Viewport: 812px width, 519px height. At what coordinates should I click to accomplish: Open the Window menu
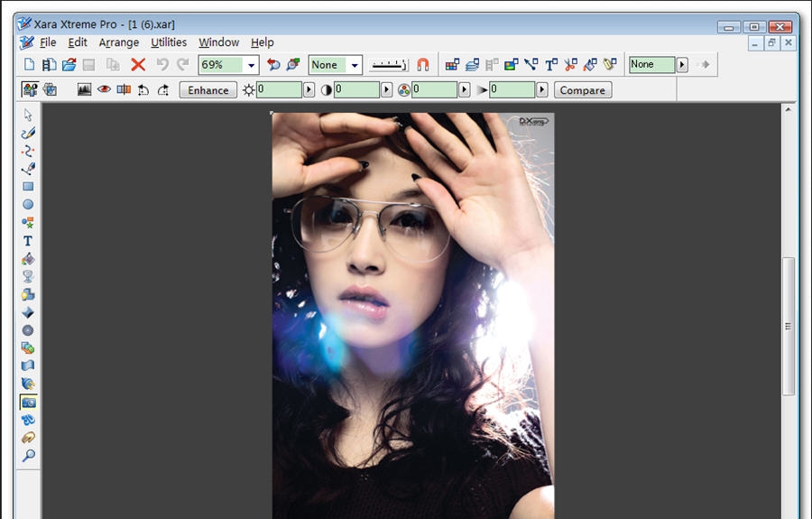point(219,42)
